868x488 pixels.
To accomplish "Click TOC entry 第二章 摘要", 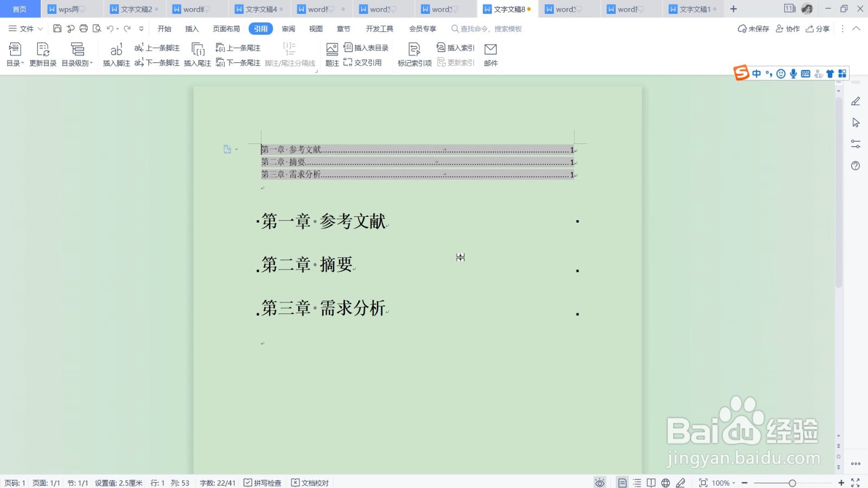I will (418, 162).
